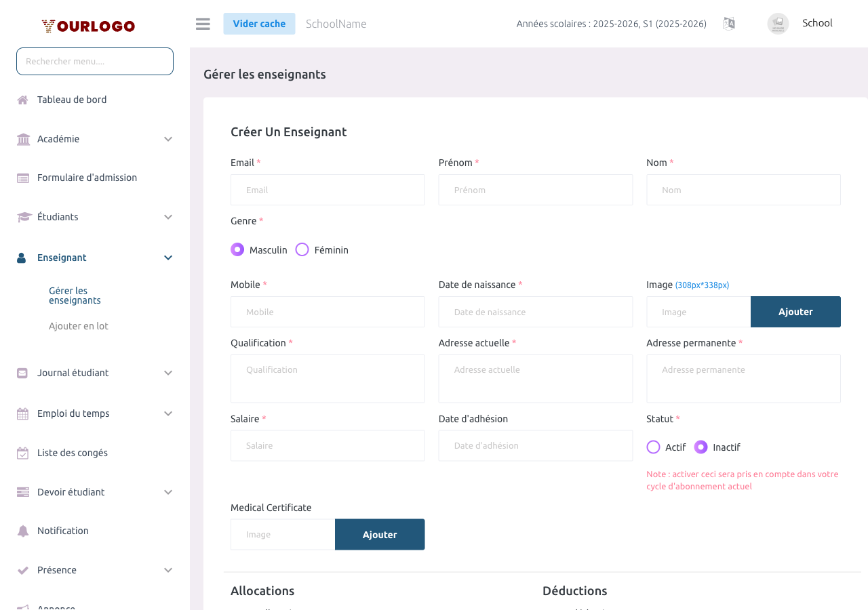Image resolution: width=868 pixels, height=610 pixels.
Task: Click the Date de naissance field
Action: click(x=535, y=312)
